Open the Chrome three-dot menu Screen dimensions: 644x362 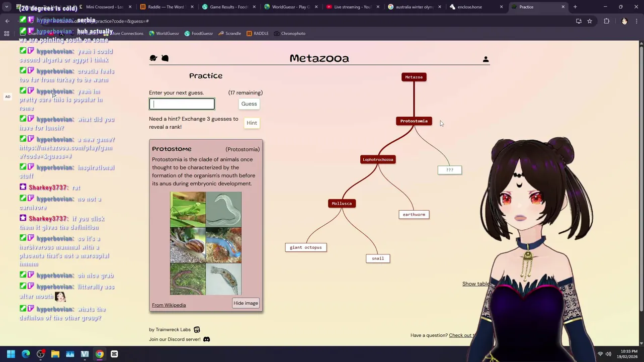click(x=637, y=21)
